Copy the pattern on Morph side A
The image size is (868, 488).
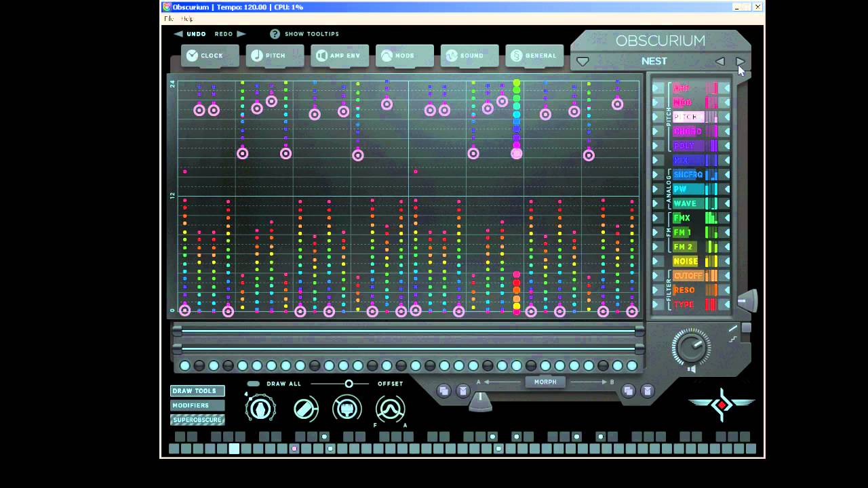click(443, 390)
